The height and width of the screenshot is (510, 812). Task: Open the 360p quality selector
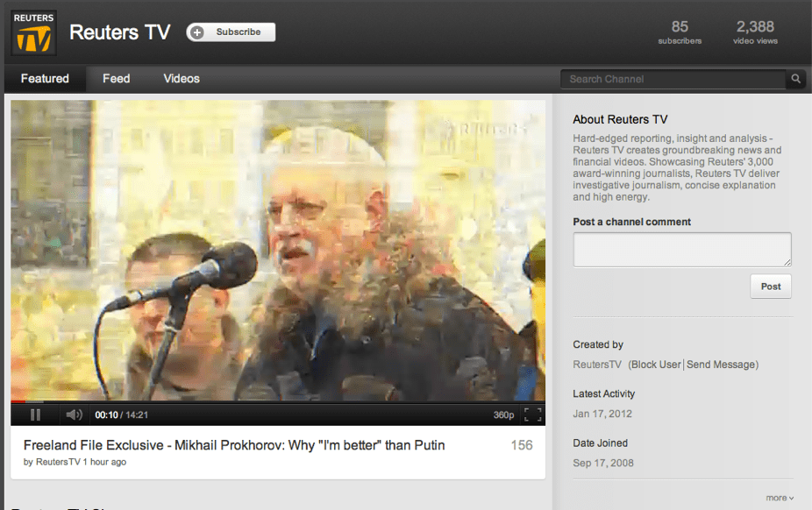503,415
